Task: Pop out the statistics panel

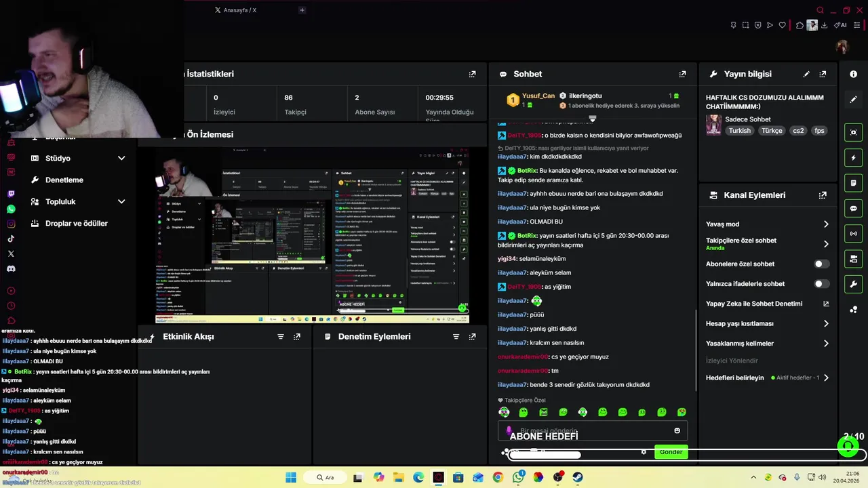Action: point(473,74)
